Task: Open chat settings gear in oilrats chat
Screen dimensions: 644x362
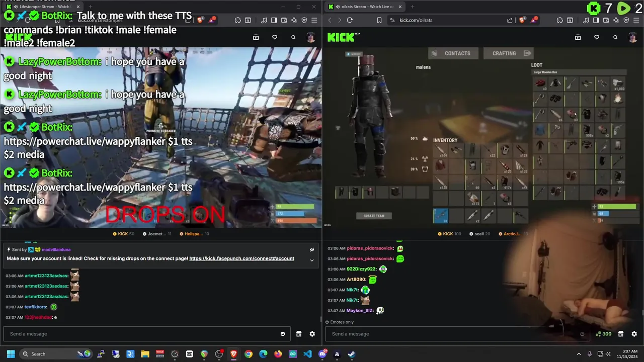Action: coord(634,334)
